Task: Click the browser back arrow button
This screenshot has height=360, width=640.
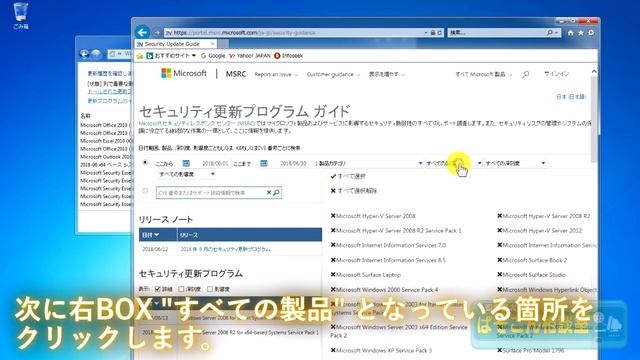Action: pos(142,32)
